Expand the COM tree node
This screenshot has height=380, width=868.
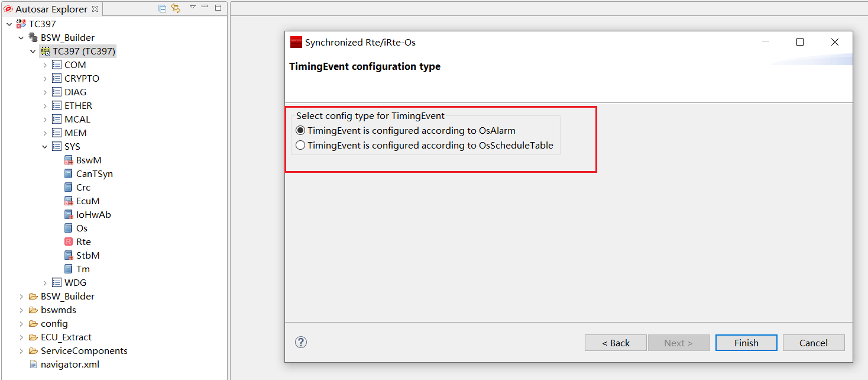point(45,65)
